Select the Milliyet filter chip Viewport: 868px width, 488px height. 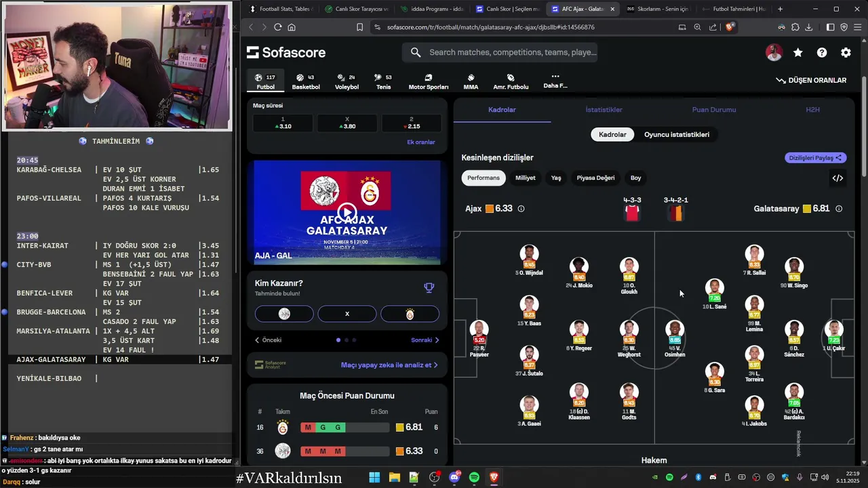pos(526,178)
